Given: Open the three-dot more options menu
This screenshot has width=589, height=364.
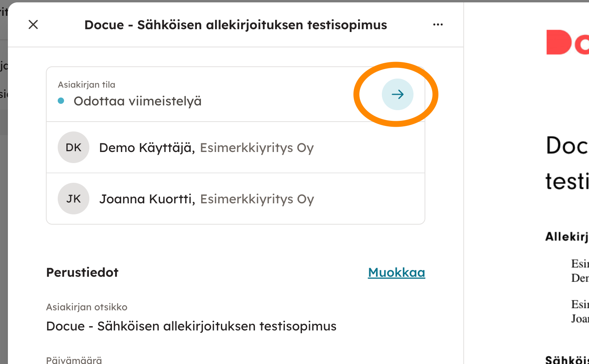Looking at the screenshot, I should [x=438, y=24].
